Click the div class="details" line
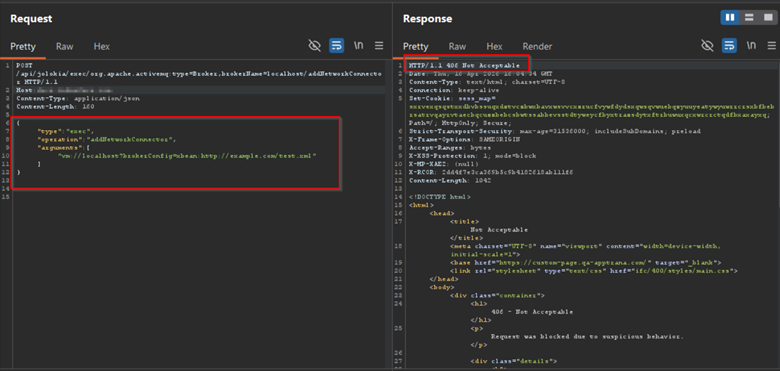 514,361
